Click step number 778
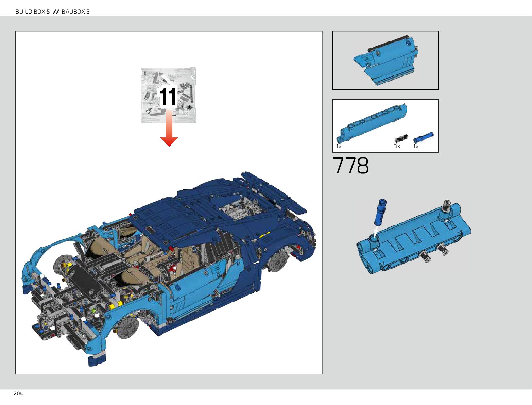The height and width of the screenshot is (405, 532). [350, 166]
